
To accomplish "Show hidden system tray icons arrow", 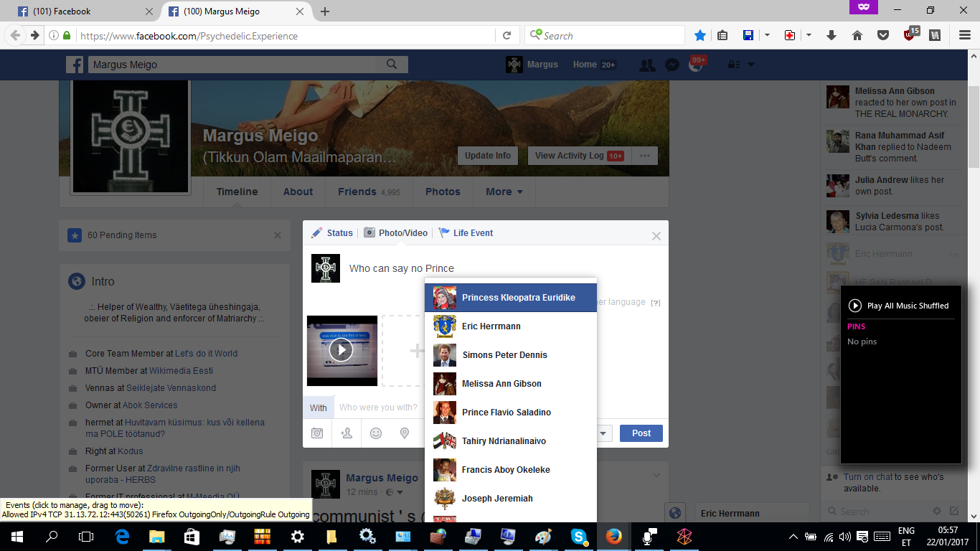I will 793,537.
